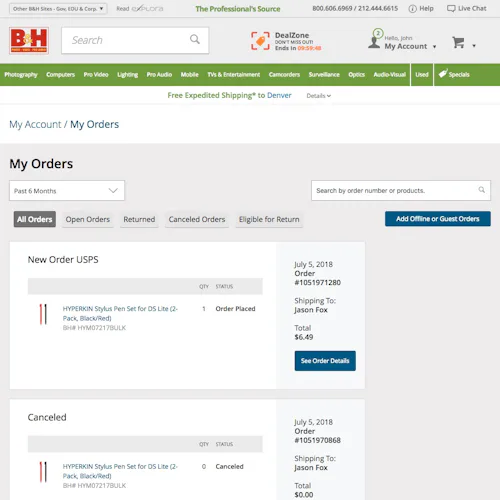Screen dimensions: 500x500
Task: Select the Returned tab
Action: coord(139,219)
